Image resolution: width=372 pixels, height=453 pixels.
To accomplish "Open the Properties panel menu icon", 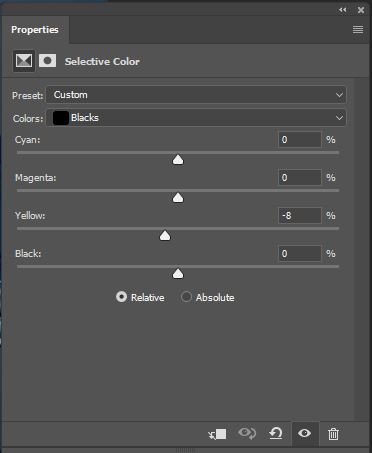I will (358, 30).
